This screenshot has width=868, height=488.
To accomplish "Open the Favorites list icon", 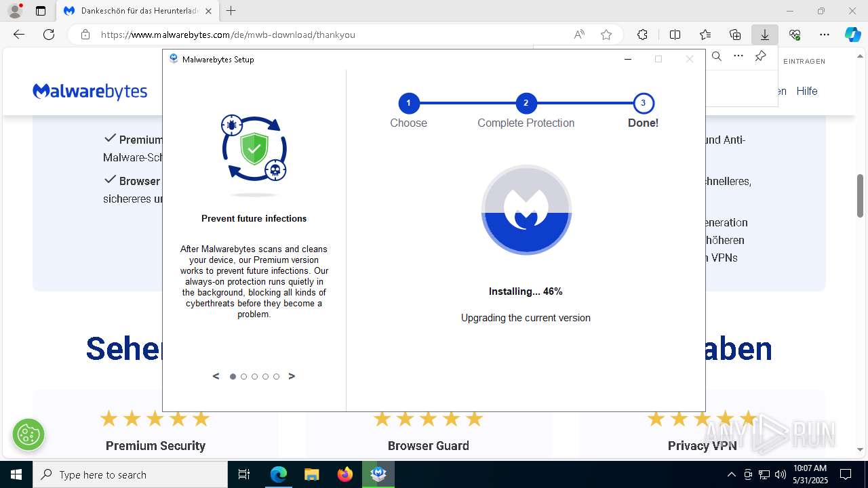I will pos(705,35).
